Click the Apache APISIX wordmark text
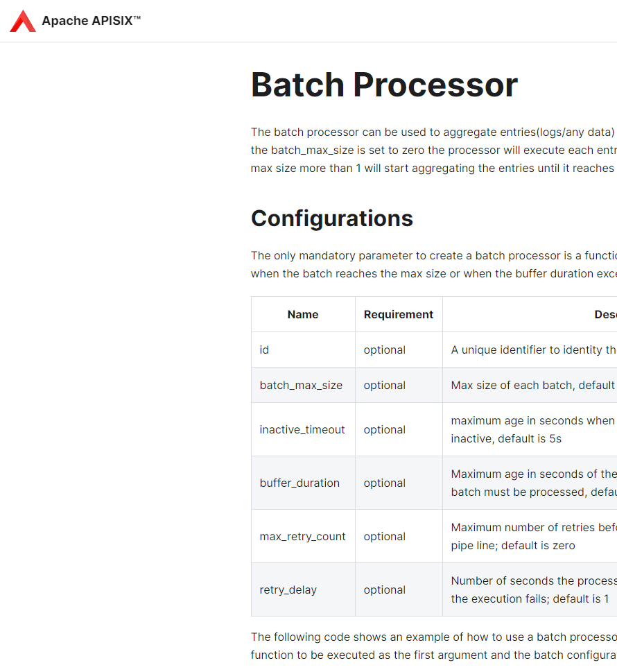617x672 pixels. (91, 21)
